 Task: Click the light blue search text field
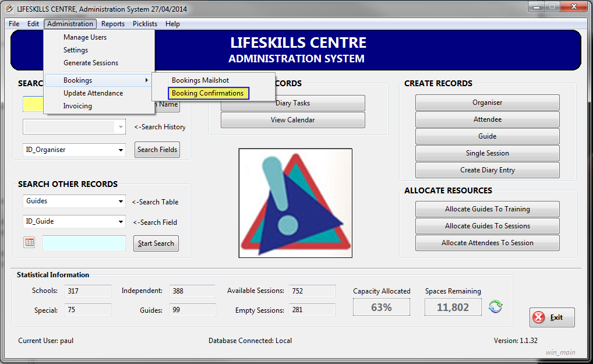coord(84,243)
